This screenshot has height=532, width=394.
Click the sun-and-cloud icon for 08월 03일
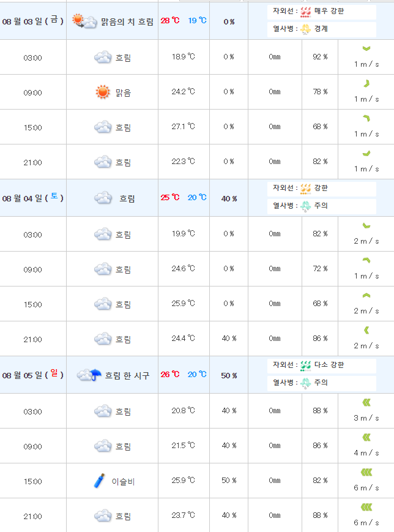pos(84,21)
